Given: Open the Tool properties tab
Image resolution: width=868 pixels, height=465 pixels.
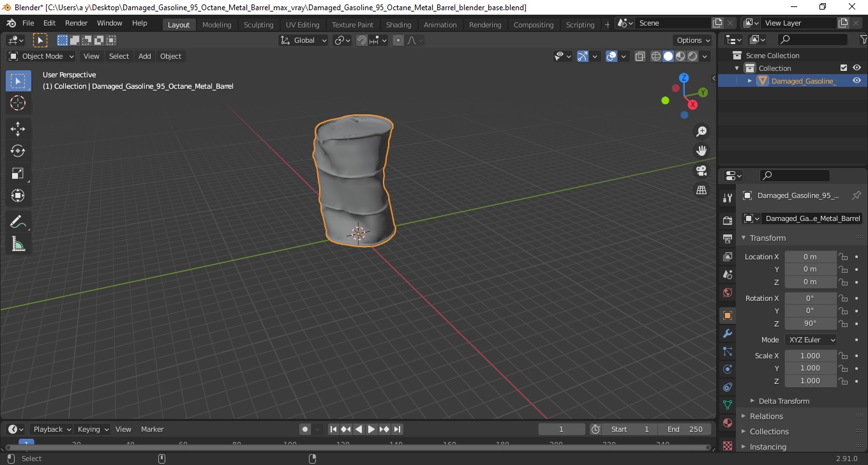Looking at the screenshot, I should point(728,198).
